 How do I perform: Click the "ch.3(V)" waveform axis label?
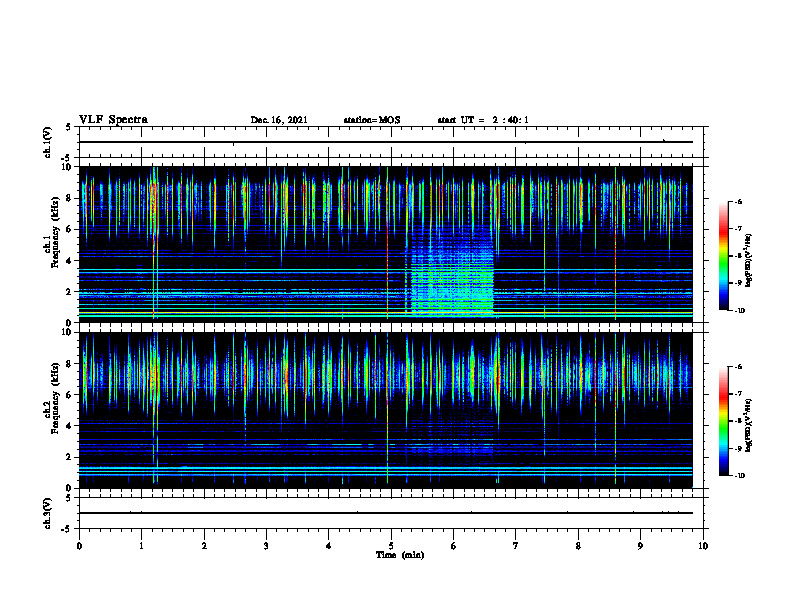tap(47, 513)
